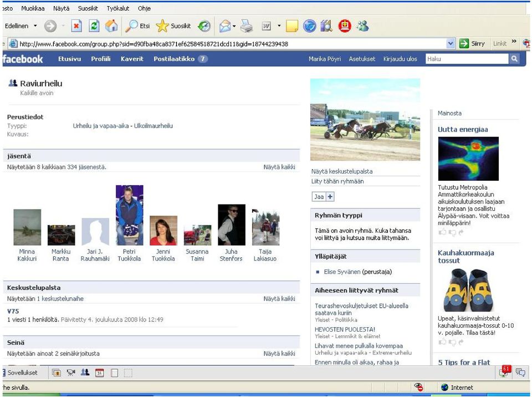This screenshot has width=532, height=397.
Task: Open the video application icon in bottom bar
Action: coord(70,373)
